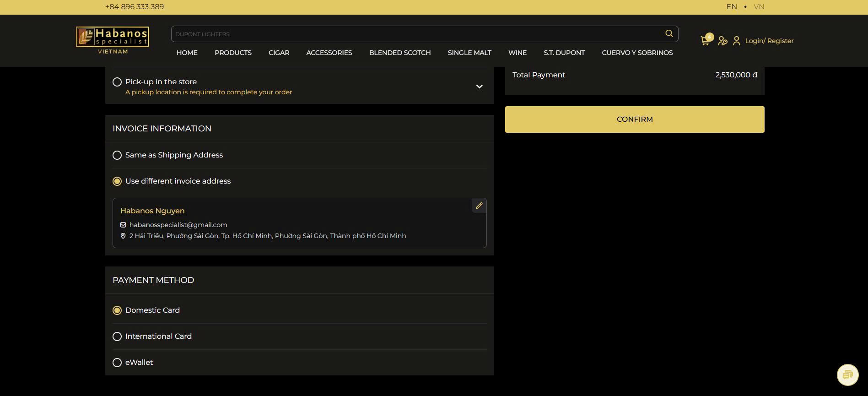The image size is (868, 396).
Task: Open SINGLE MALT menu
Action: pyautogui.click(x=469, y=53)
